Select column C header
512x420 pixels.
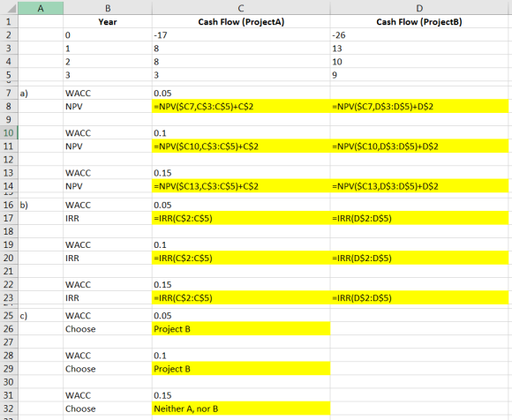[241, 8]
